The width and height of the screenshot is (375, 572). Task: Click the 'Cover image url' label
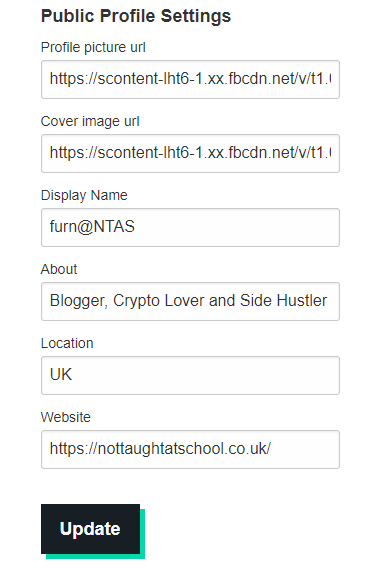coord(90,121)
